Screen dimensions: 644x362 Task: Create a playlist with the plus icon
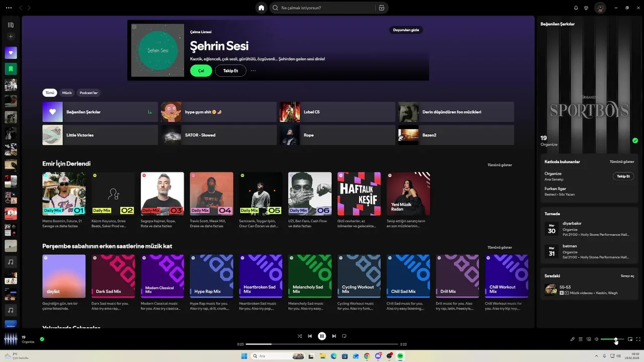(x=11, y=36)
